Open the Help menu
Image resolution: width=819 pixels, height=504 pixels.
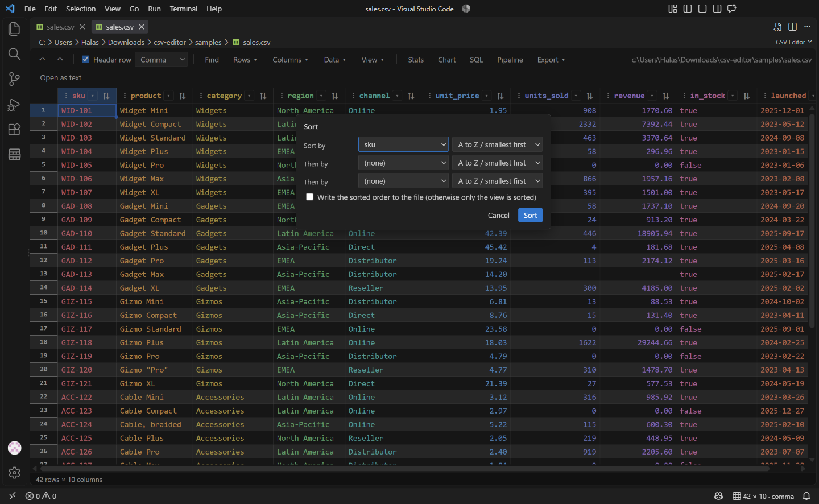[214, 9]
